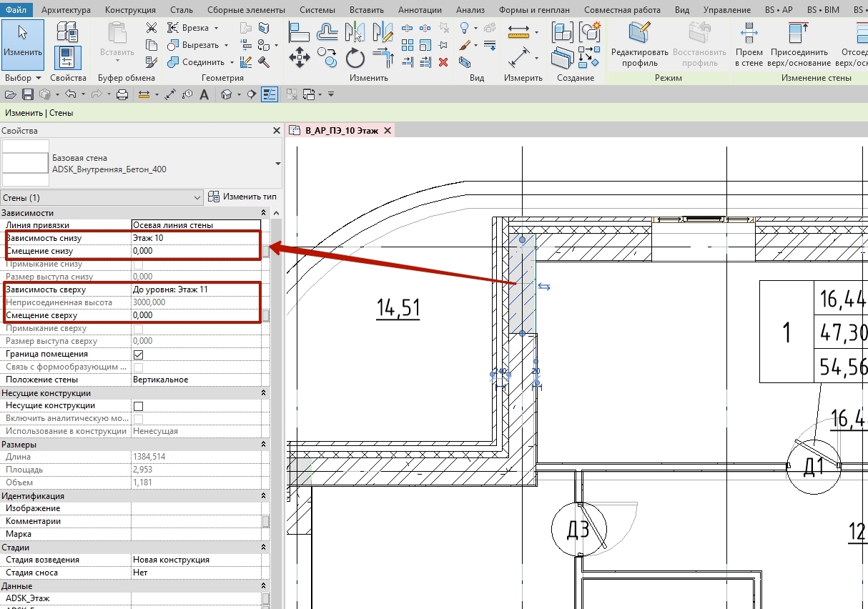Toggle the Properties palette button in ribbon
This screenshot has width=868, height=609.
click(x=67, y=57)
